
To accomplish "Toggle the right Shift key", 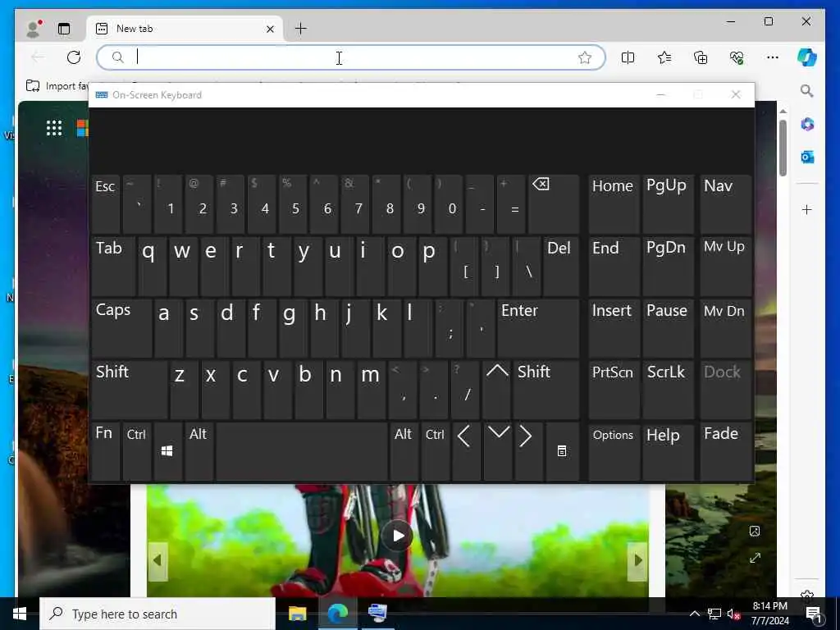I will pos(546,390).
